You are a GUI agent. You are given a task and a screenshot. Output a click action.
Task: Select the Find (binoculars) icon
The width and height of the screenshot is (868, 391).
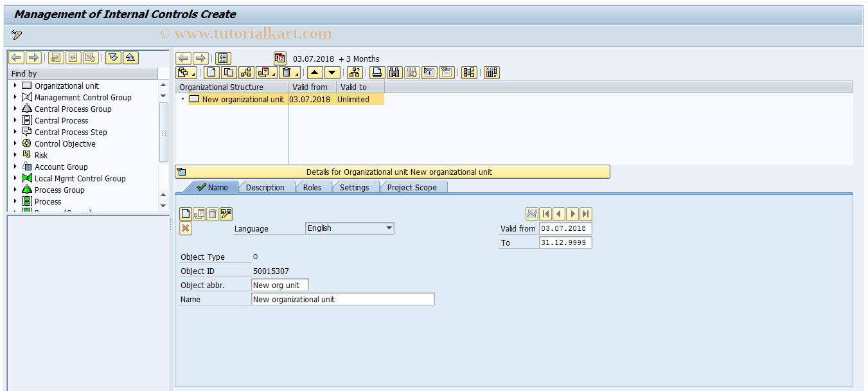[x=394, y=72]
